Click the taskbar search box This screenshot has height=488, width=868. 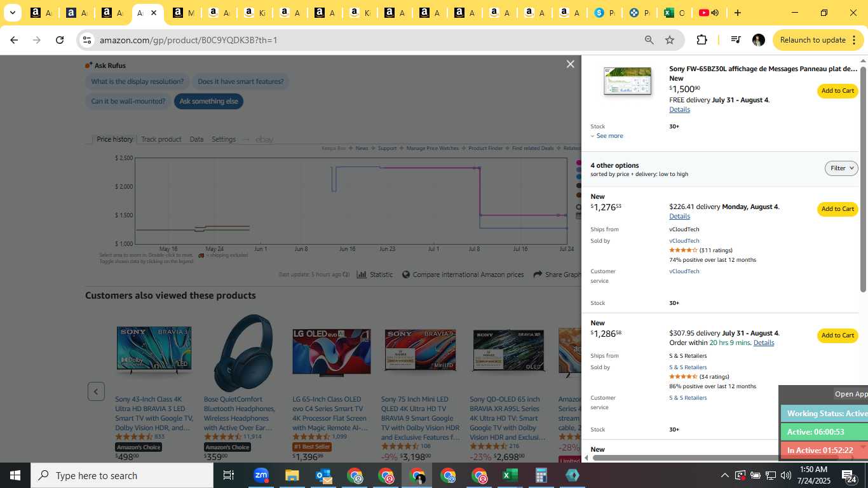coord(122,475)
